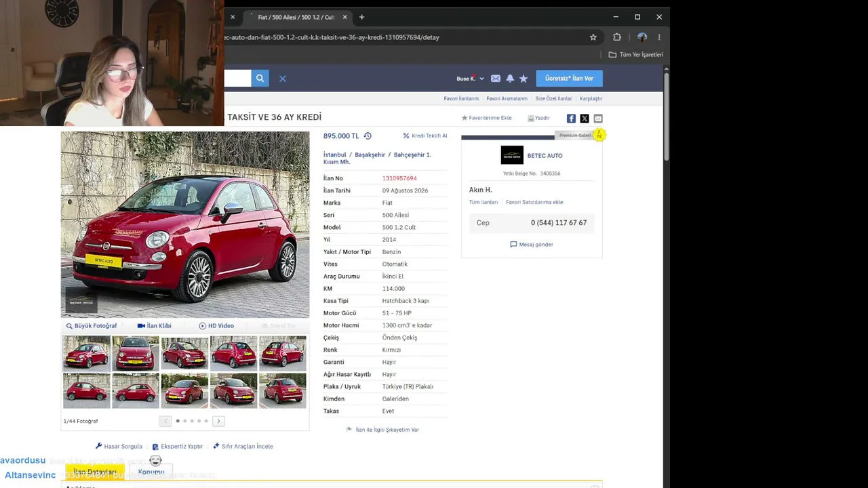Switch to İlan Klibi view
Image resolution: width=868 pixels, height=488 pixels.
(x=154, y=326)
